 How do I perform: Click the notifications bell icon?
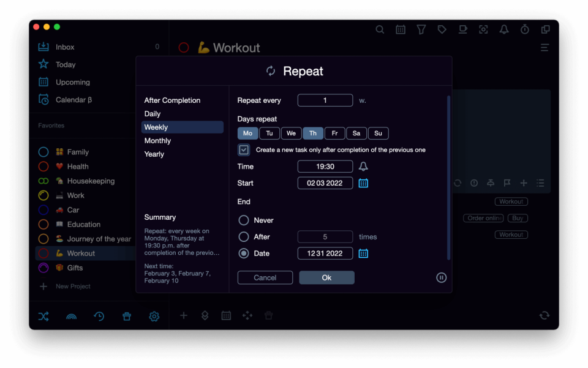(504, 29)
